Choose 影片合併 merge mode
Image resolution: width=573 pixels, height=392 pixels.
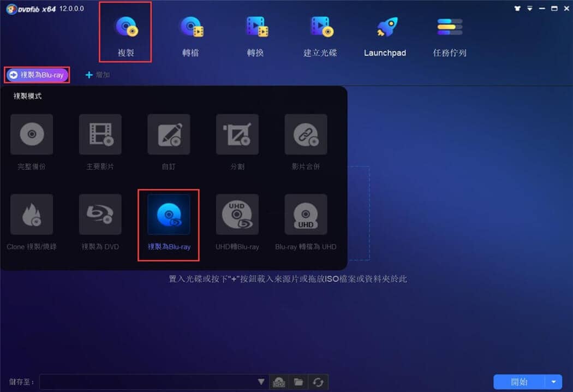pyautogui.click(x=306, y=142)
